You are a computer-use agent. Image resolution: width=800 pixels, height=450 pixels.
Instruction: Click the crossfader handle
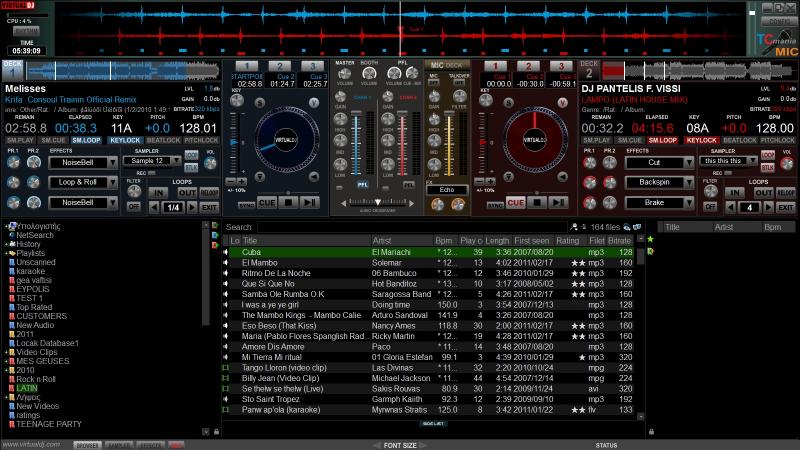click(378, 203)
